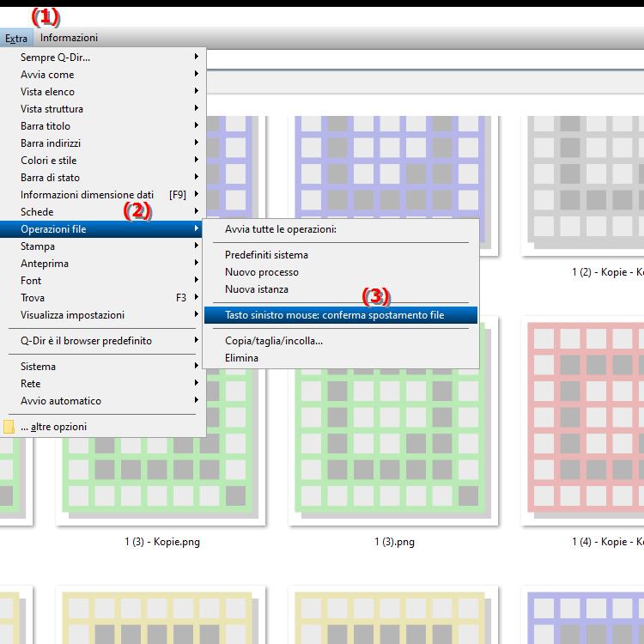
Task: Select Nuova istanza from file operations
Action: [x=257, y=289]
